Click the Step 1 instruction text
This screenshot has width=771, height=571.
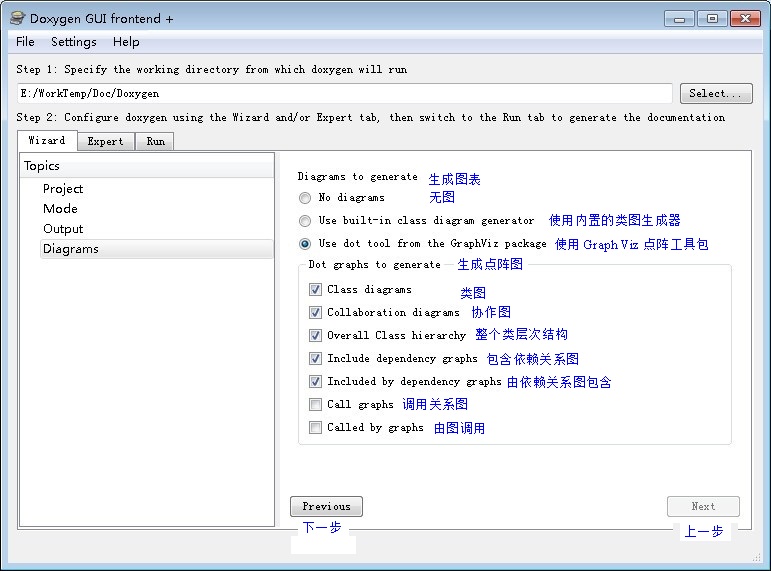pyautogui.click(x=211, y=69)
